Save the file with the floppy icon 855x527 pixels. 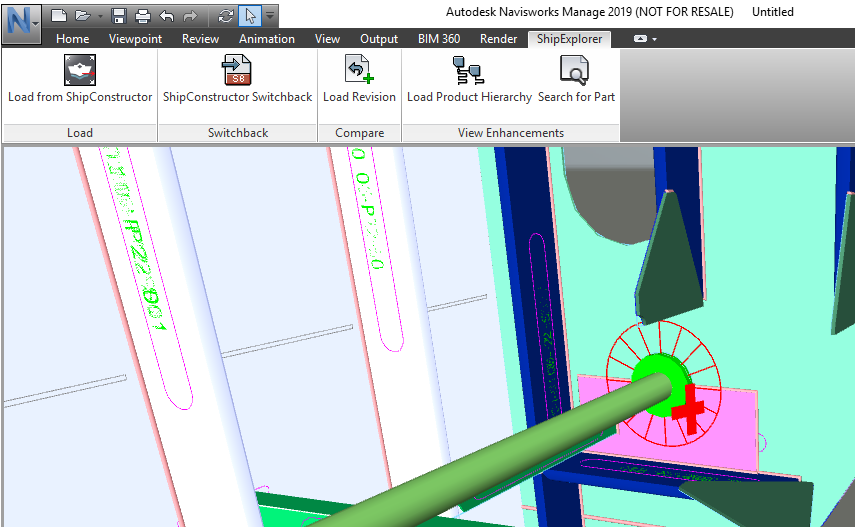tap(118, 16)
